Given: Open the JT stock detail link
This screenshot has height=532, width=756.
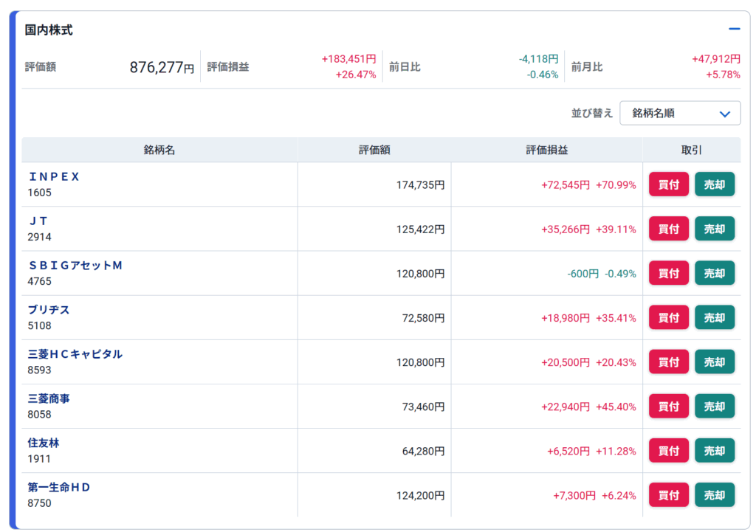Looking at the screenshot, I should click(38, 221).
